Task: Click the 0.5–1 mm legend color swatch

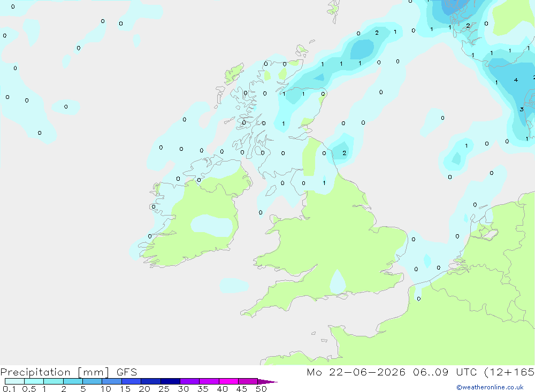Action: pyautogui.click(x=34, y=381)
